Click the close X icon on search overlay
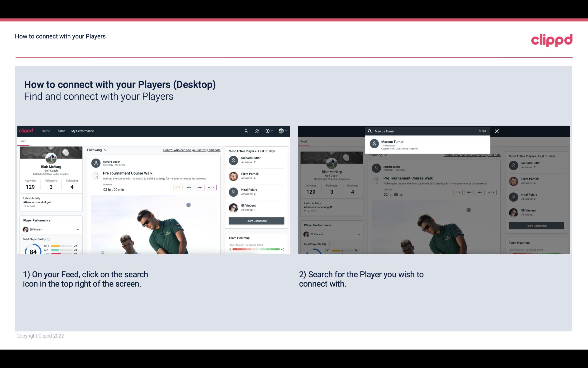 (x=497, y=131)
